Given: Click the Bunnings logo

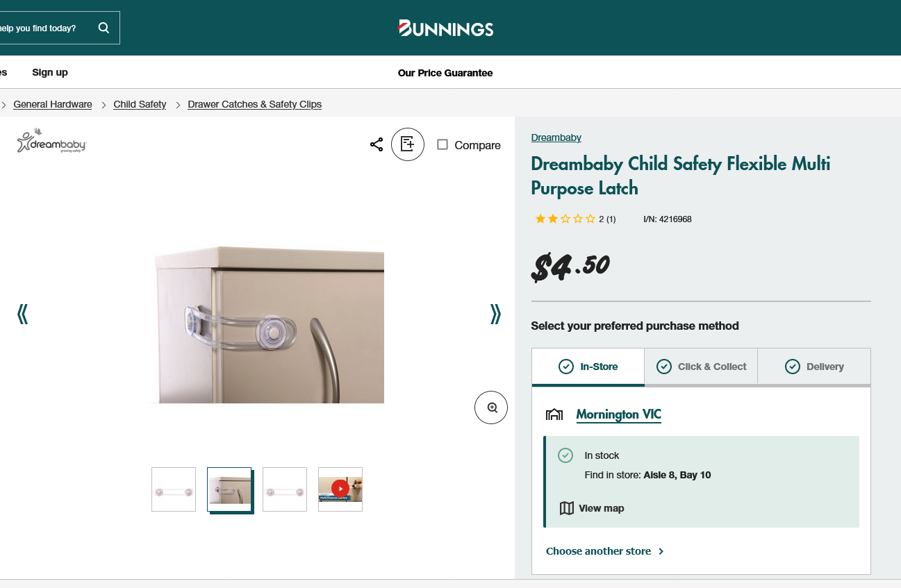Looking at the screenshot, I should 445,28.
